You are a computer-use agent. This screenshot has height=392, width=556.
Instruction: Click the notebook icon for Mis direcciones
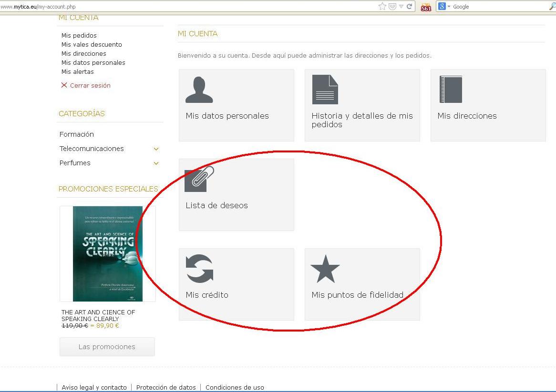click(451, 89)
